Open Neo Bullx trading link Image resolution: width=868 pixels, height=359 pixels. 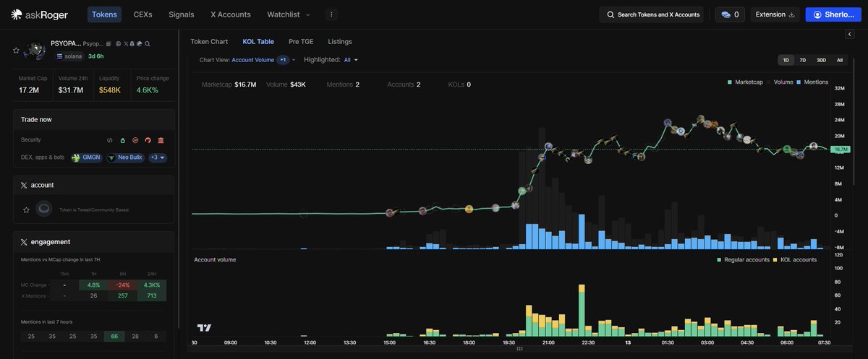pyautogui.click(x=125, y=157)
